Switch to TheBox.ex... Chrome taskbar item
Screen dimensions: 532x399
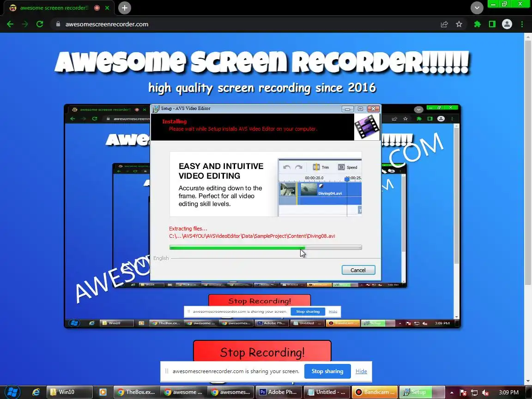[136, 392]
